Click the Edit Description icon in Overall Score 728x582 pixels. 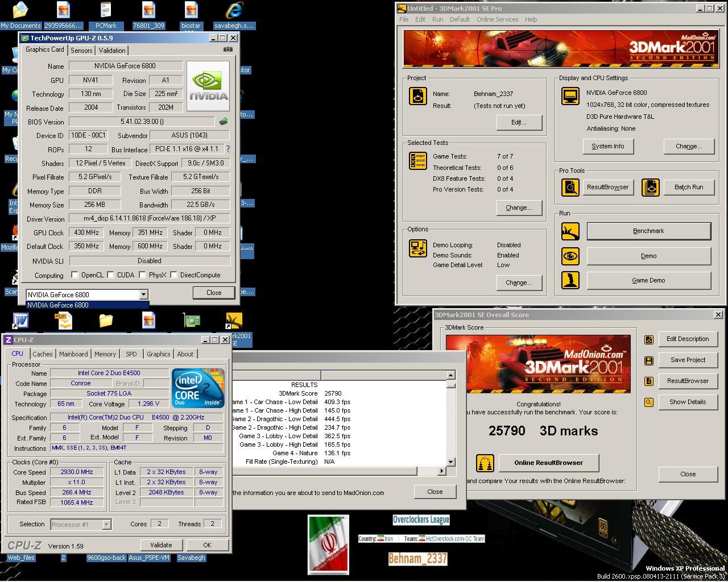tap(649, 339)
